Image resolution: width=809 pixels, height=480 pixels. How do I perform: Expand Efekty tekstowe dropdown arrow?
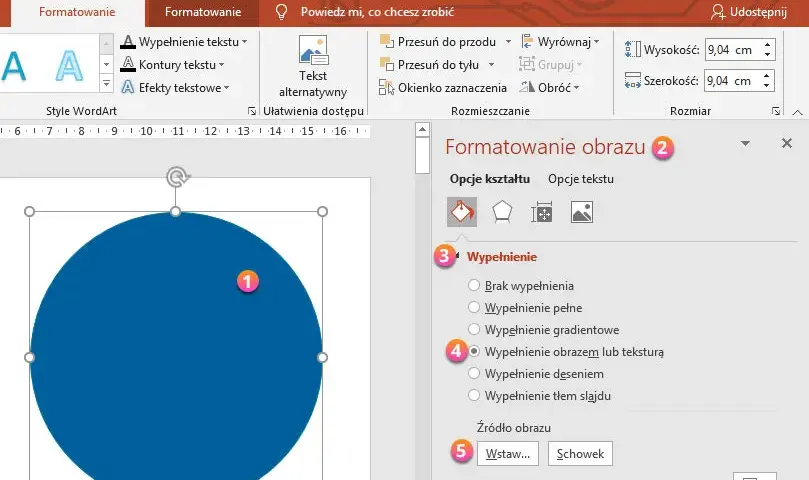pyautogui.click(x=226, y=88)
